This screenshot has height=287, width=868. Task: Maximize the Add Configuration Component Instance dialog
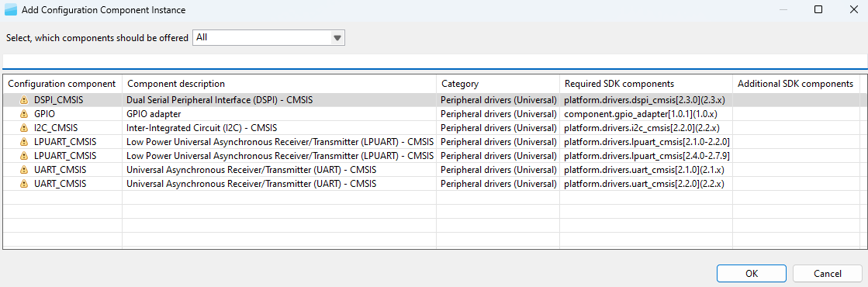(x=818, y=9)
